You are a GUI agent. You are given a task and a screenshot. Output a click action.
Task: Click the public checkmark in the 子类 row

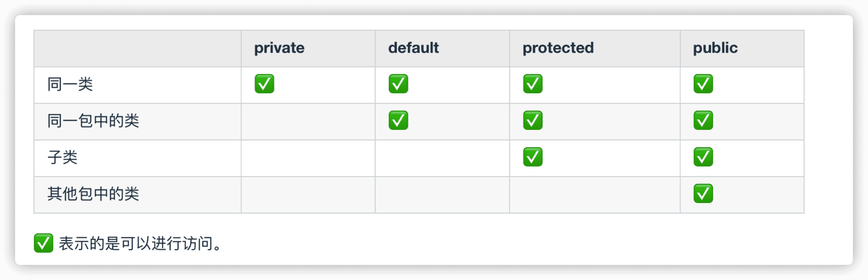click(703, 157)
